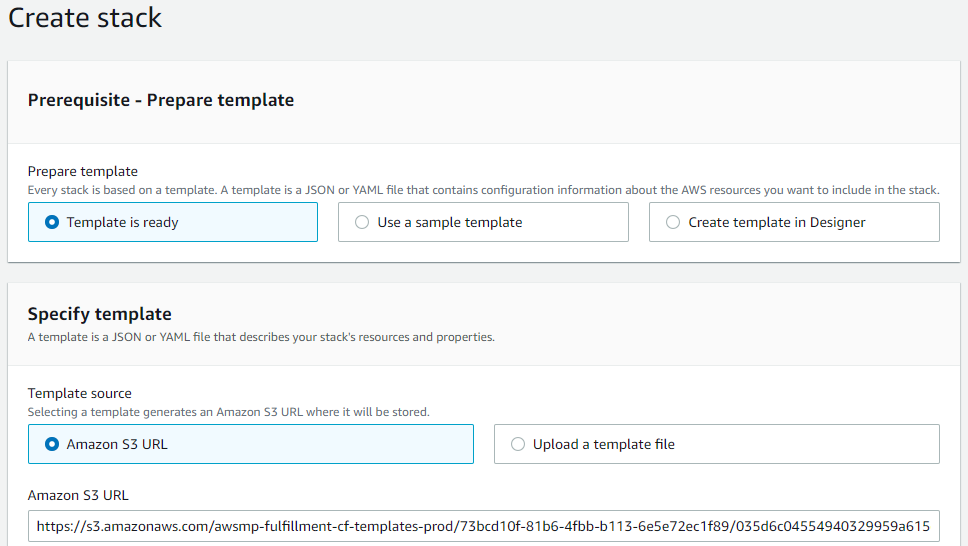The width and height of the screenshot is (968, 546).
Task: Click the 'Create template in Designer' label text
Action: [x=777, y=222]
